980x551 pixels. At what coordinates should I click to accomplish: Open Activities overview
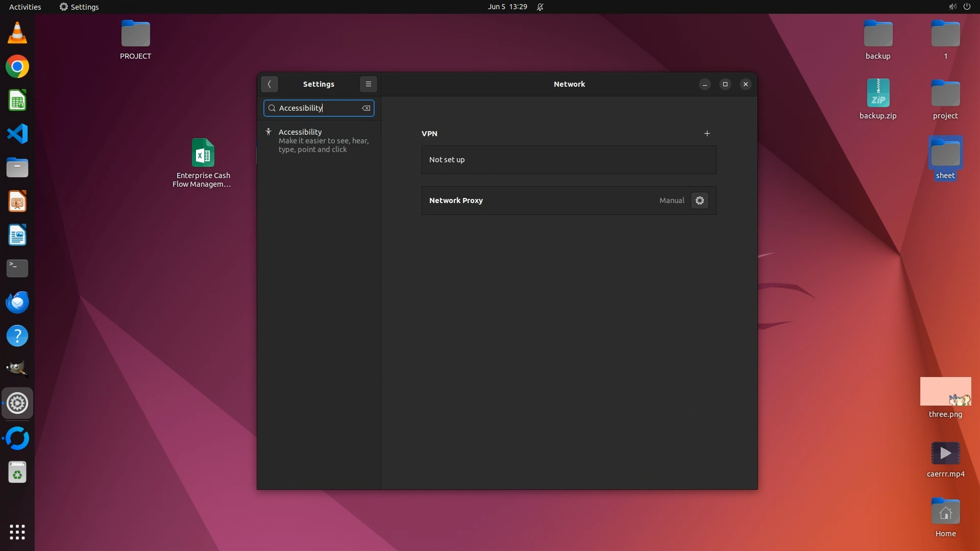[x=25, y=7]
